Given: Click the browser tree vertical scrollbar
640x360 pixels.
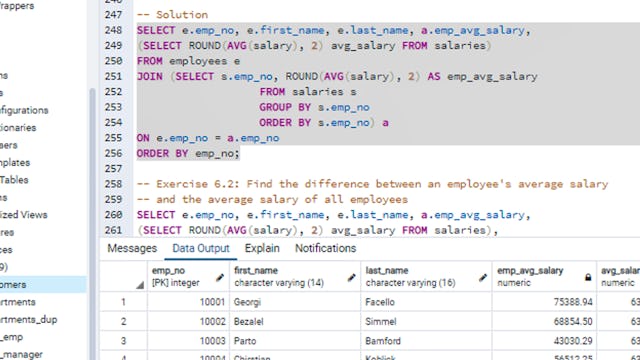Looking at the screenshot, I should coord(92,224).
